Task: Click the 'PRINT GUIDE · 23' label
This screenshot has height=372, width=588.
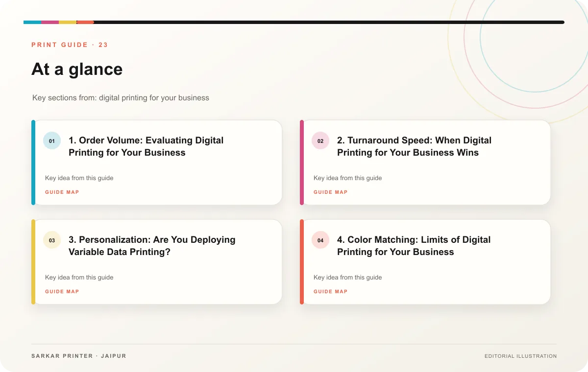Action: coord(70,45)
